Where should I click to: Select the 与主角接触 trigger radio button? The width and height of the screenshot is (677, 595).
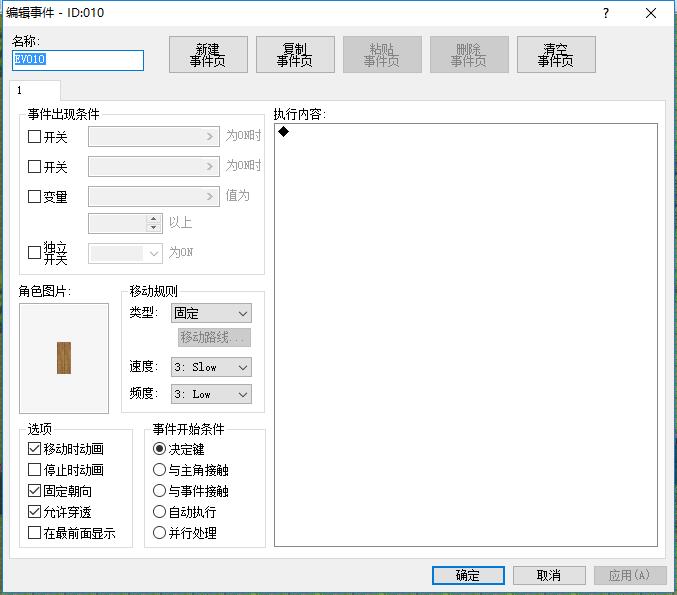[x=159, y=470]
